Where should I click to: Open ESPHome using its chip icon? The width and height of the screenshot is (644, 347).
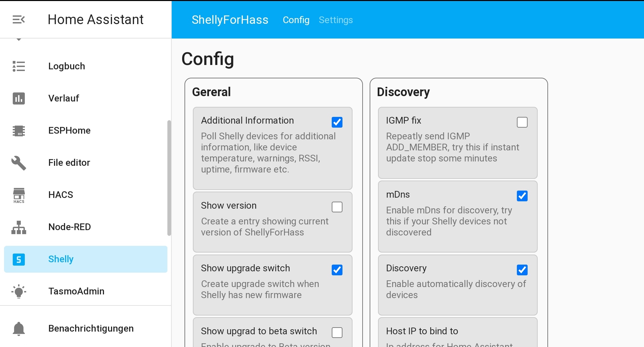tap(19, 131)
